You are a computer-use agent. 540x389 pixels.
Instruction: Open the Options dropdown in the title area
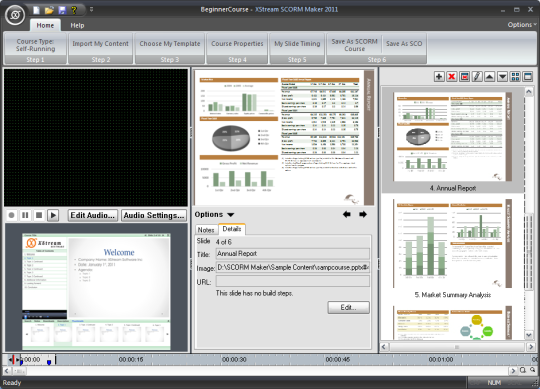click(522, 25)
